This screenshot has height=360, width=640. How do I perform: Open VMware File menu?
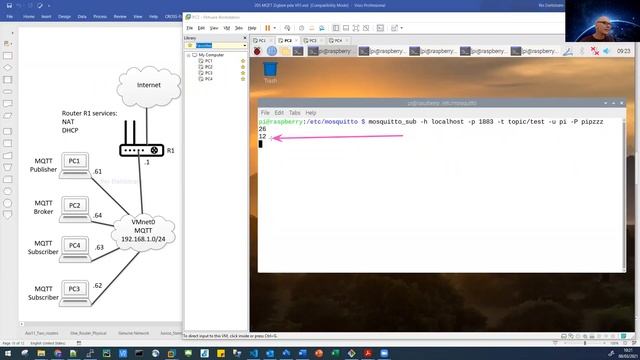click(x=189, y=28)
